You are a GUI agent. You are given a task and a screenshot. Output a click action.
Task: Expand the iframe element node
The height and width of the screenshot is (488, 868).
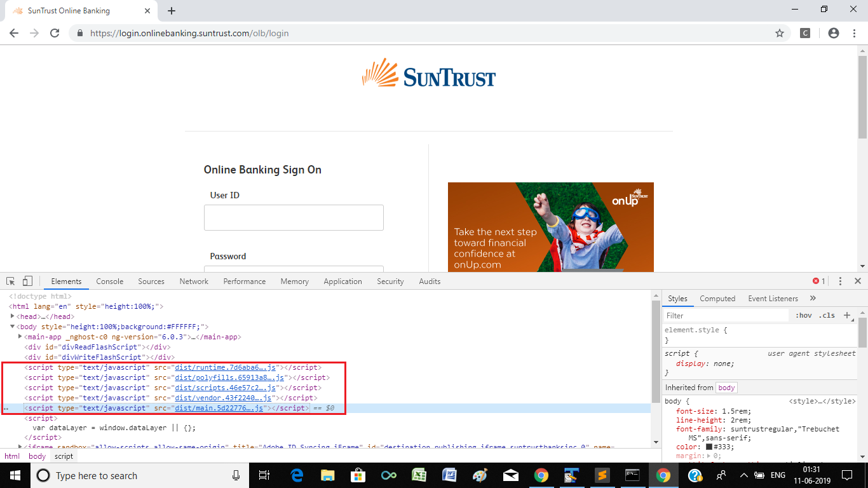coord(21,447)
